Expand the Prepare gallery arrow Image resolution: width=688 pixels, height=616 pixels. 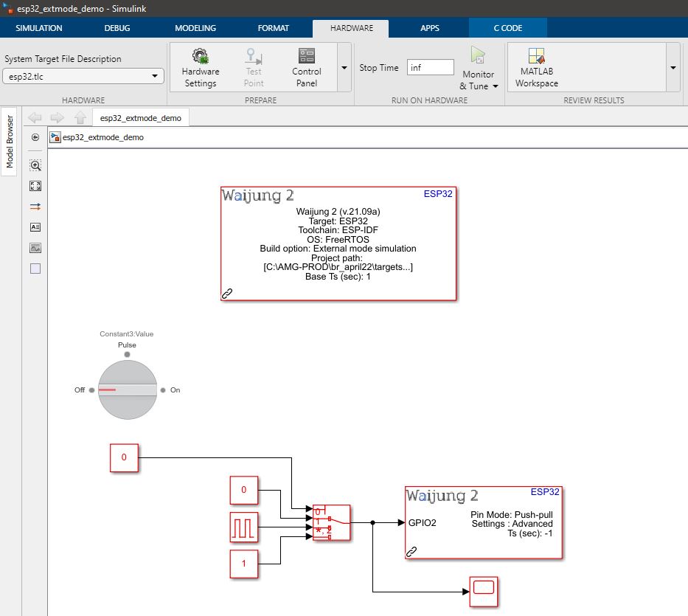click(344, 68)
